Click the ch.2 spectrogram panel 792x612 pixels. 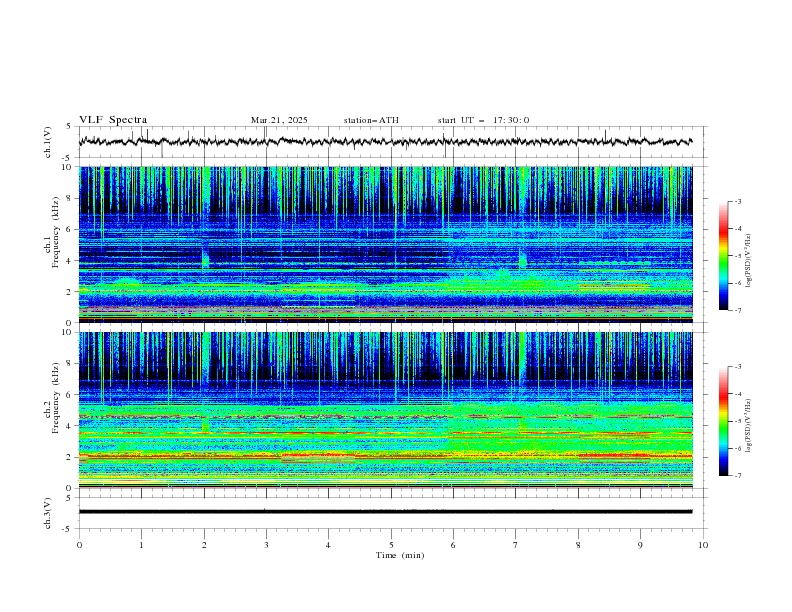(385, 410)
